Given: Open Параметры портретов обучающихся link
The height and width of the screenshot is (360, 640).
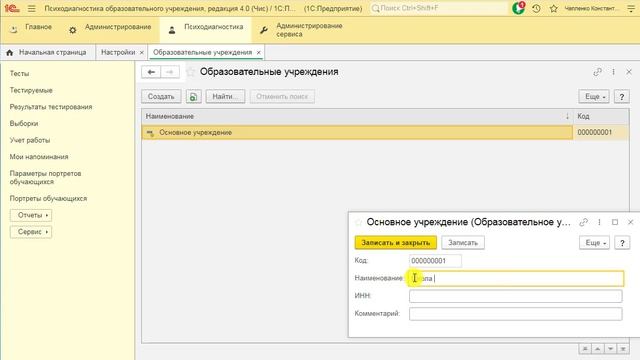Looking at the screenshot, I should (45, 178).
